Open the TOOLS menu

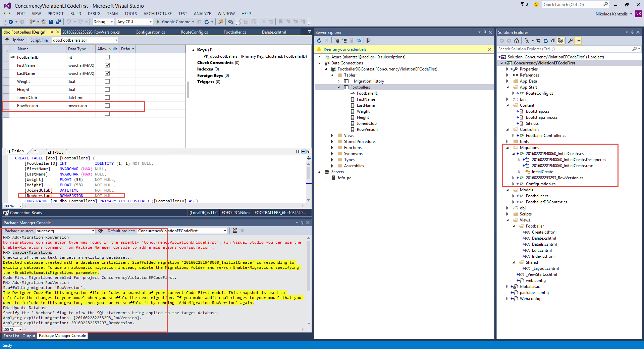pyautogui.click(x=130, y=14)
